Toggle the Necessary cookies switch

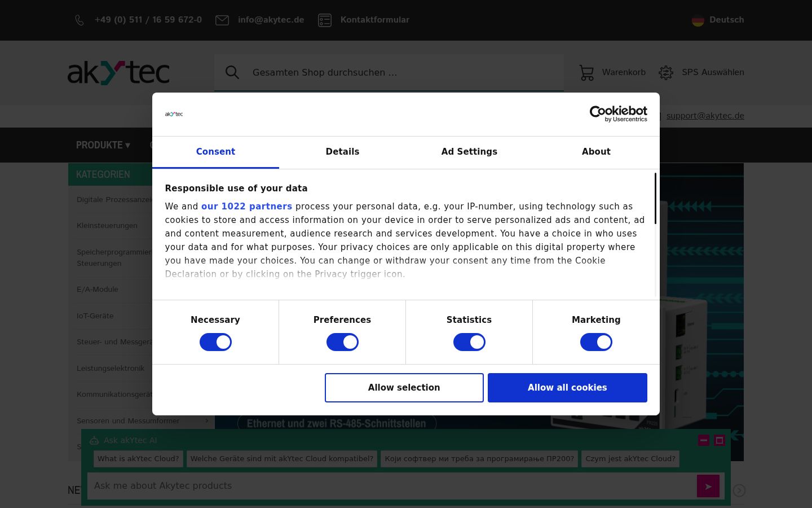coord(215,342)
